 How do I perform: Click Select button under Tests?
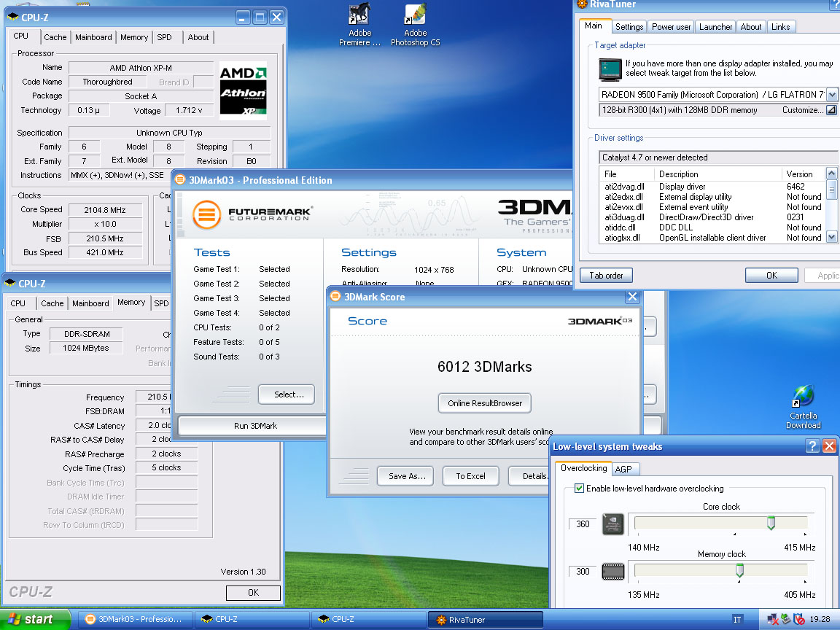(x=287, y=394)
